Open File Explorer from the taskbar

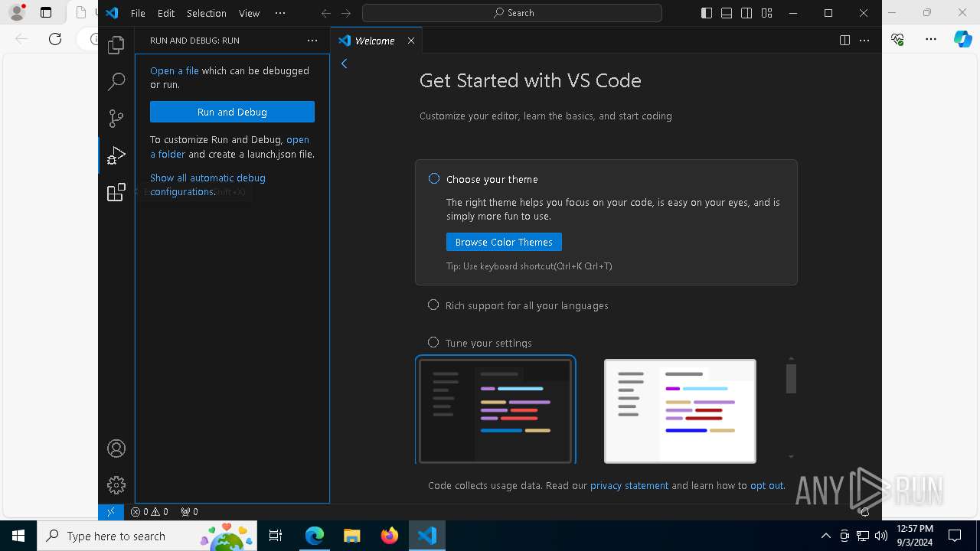[x=352, y=536]
